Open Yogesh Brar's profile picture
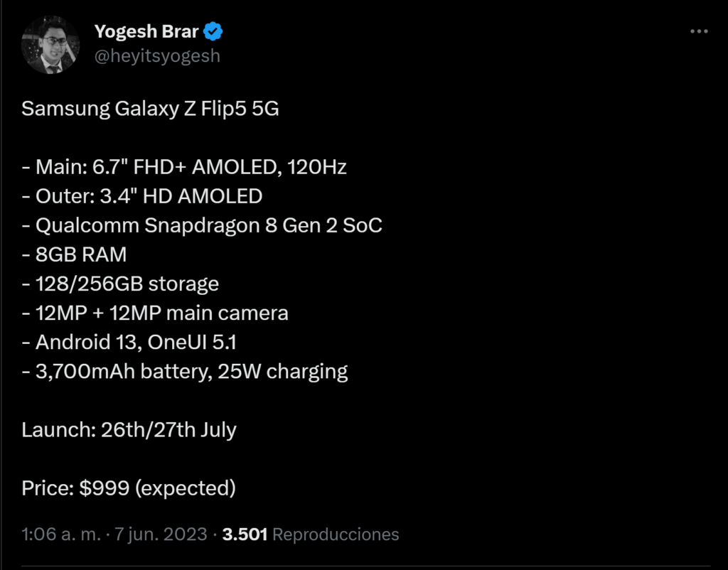The image size is (728, 570). tap(50, 43)
